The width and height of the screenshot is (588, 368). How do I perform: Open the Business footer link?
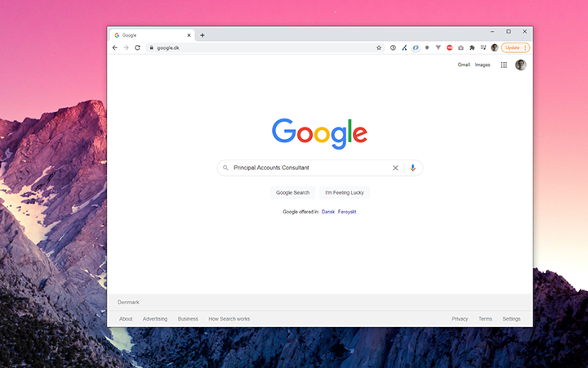click(x=188, y=319)
